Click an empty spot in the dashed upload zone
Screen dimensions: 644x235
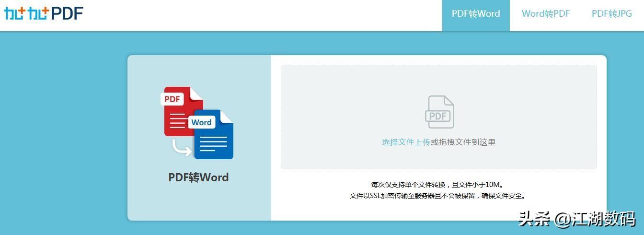point(335,96)
